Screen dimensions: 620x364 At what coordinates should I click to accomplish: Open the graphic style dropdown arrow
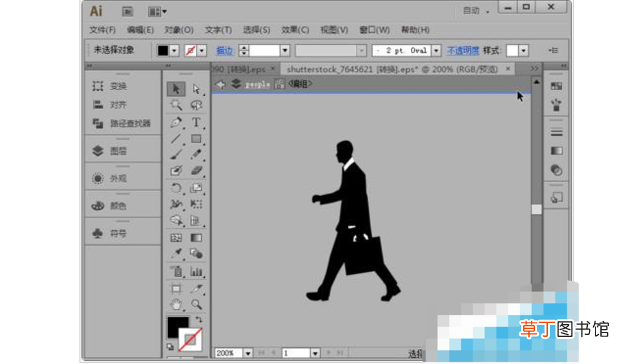(524, 51)
